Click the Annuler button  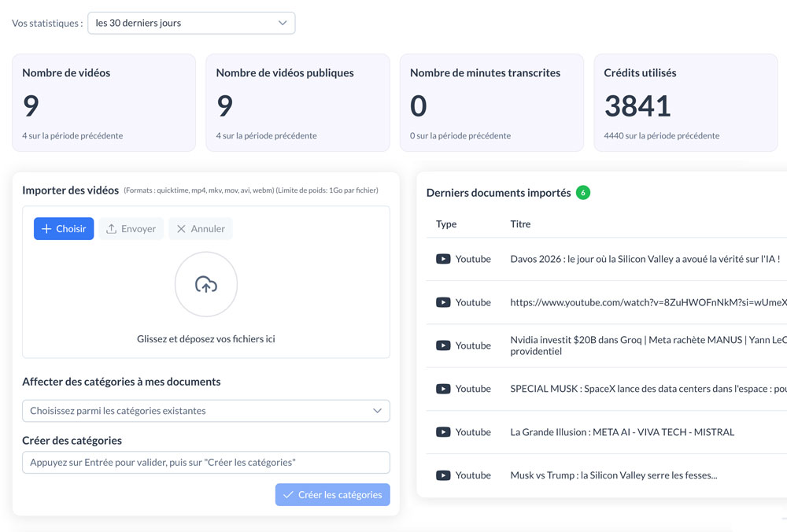click(x=200, y=229)
